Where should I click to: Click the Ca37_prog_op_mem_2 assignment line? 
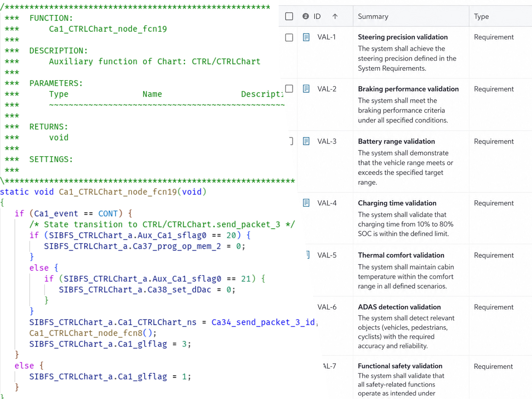(x=144, y=246)
